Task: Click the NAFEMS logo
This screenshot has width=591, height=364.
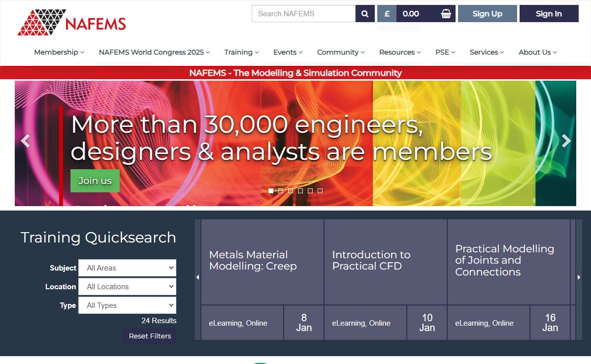Action: [71, 22]
